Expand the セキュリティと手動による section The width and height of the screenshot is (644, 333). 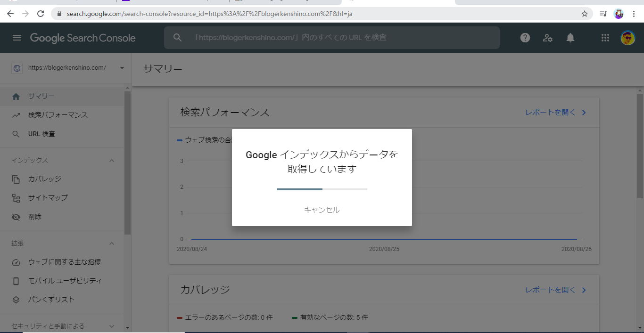coord(112,326)
